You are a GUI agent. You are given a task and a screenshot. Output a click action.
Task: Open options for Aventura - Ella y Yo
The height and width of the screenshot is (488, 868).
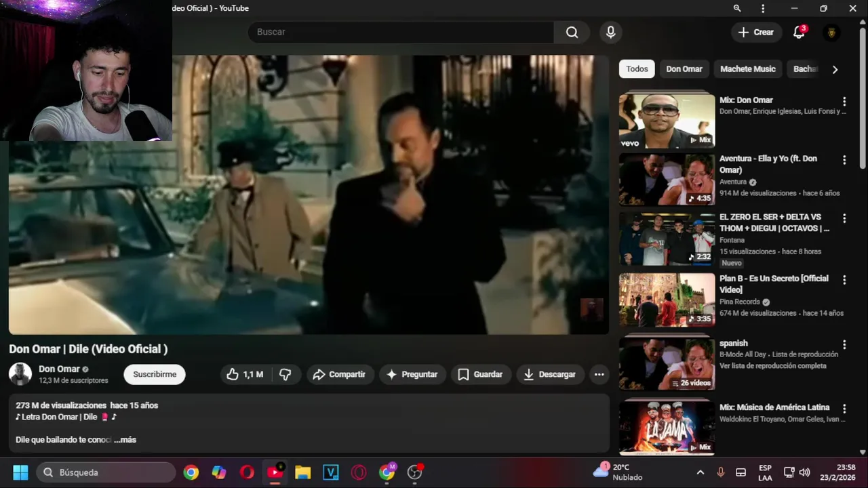point(844,160)
